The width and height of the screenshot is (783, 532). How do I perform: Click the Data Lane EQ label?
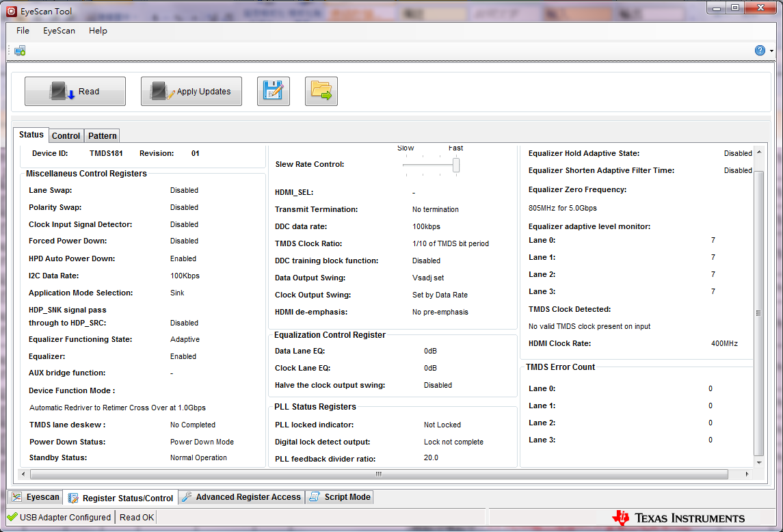click(300, 351)
